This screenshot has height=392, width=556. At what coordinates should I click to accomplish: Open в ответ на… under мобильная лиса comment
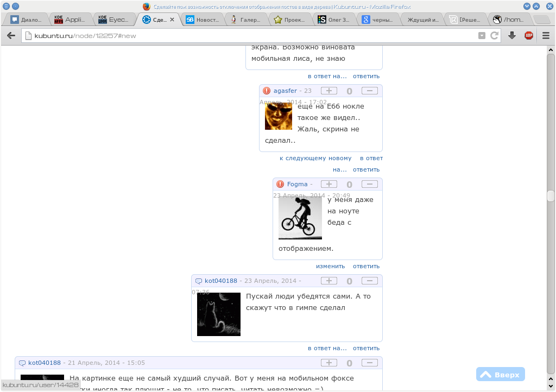(327, 76)
